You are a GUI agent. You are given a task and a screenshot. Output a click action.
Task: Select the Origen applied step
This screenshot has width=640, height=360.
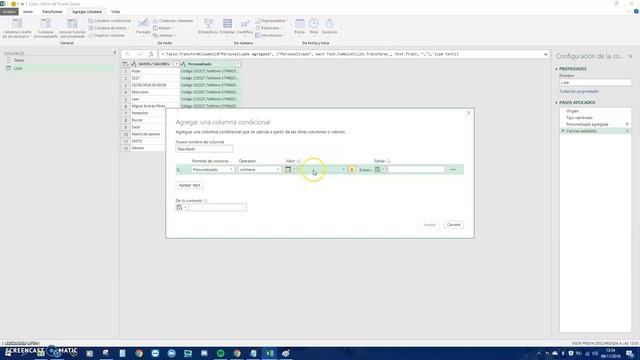tap(572, 111)
